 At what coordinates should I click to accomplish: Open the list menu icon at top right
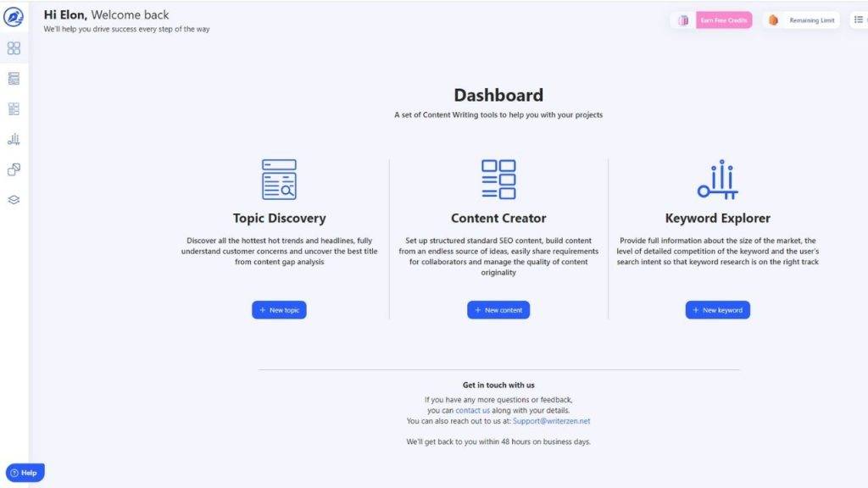pos(859,20)
